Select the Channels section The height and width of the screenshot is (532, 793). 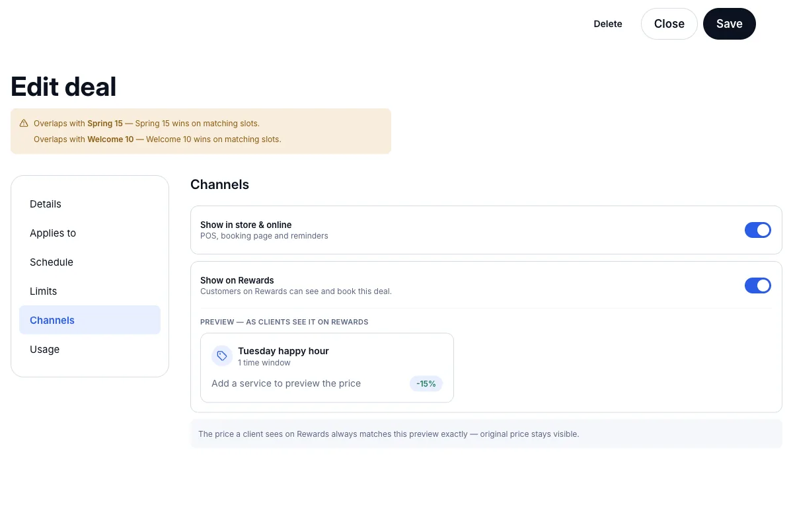pyautogui.click(x=90, y=320)
